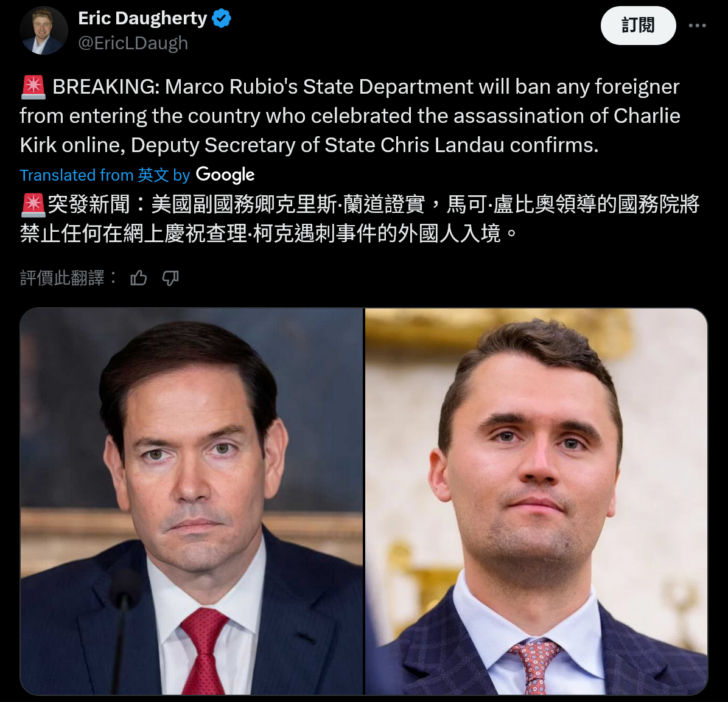728x702 pixels.
Task: Click the 突發新聞 translated headline text
Action: pyautogui.click(x=89, y=204)
